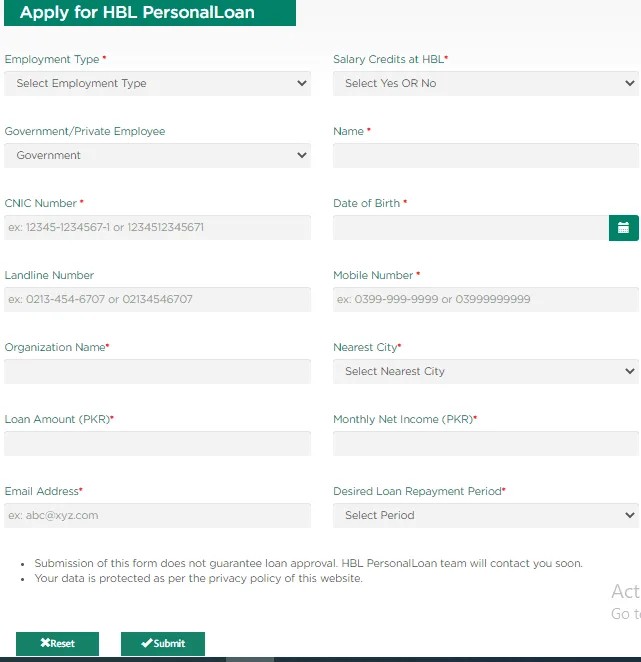The width and height of the screenshot is (641, 662).
Task: Click the privacy policy notice text
Action: click(198, 578)
